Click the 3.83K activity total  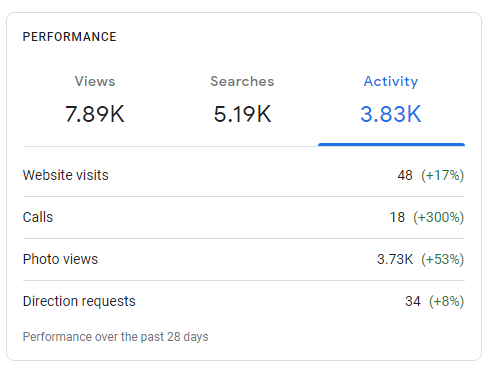[x=391, y=114]
